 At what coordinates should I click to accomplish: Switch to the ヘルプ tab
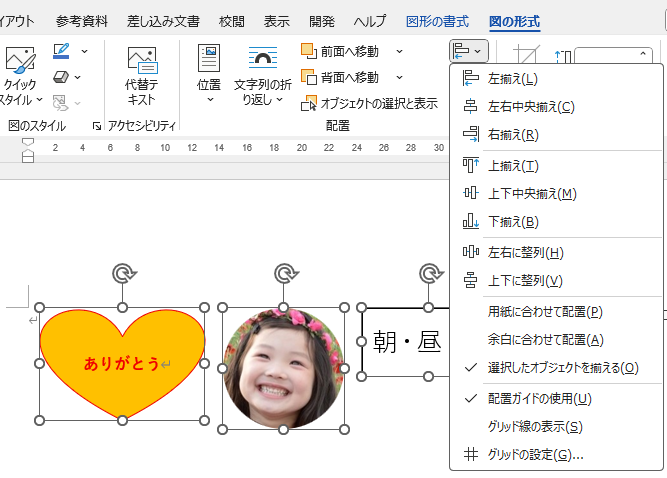click(x=370, y=21)
